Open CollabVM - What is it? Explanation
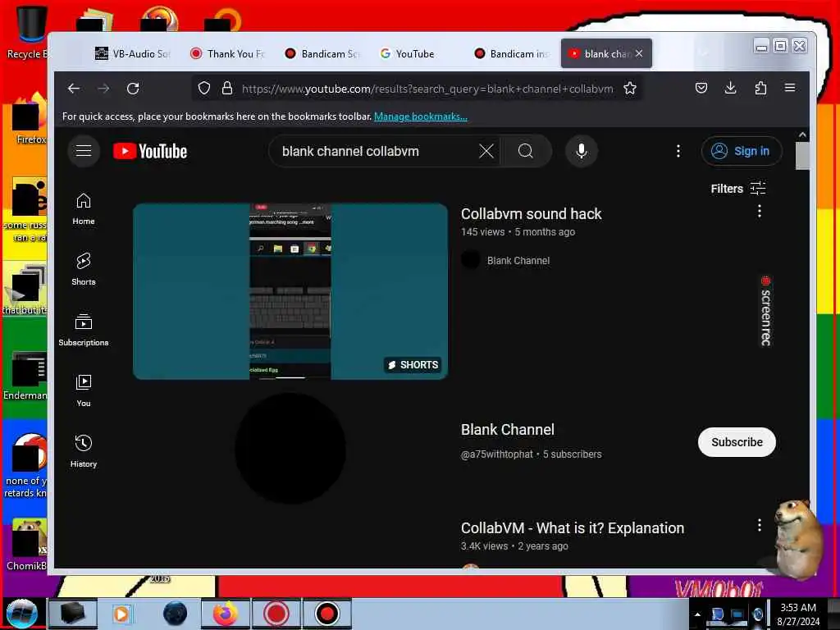This screenshot has width=840, height=630. (572, 528)
